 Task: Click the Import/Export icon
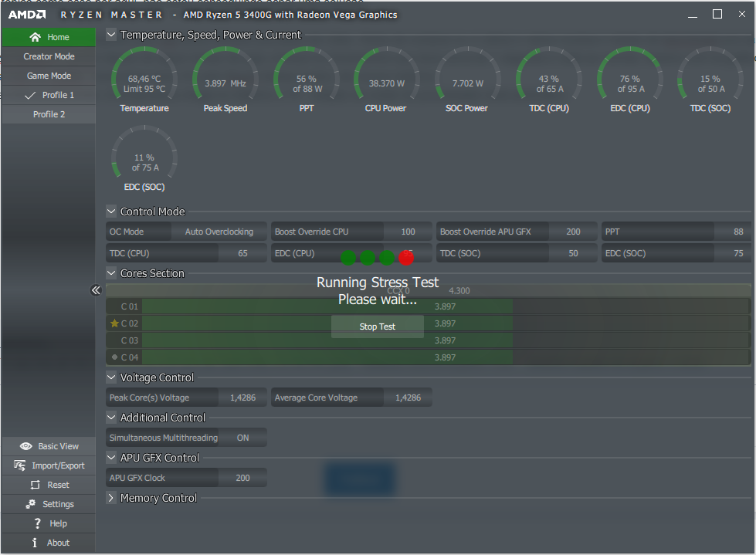click(20, 465)
